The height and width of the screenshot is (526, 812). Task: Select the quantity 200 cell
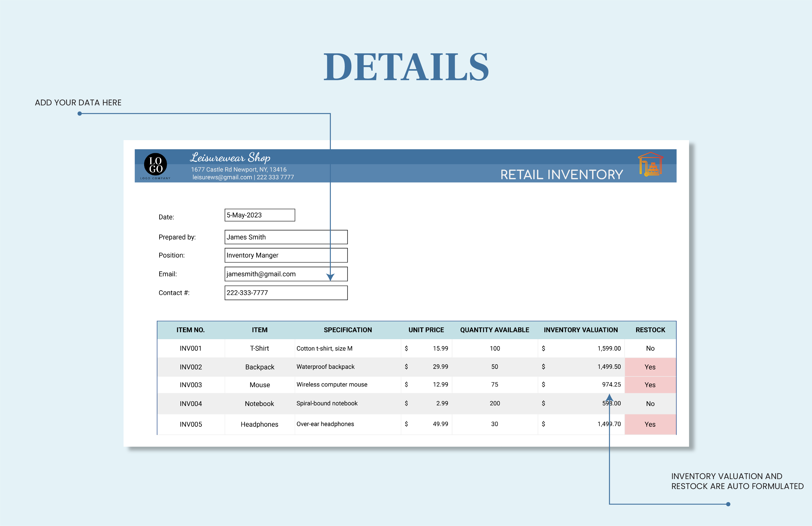click(495, 404)
